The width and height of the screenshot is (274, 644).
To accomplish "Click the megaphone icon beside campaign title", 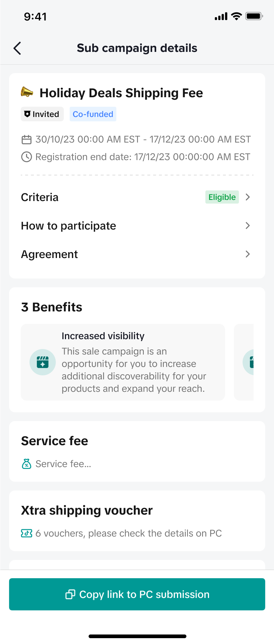I will click(27, 92).
